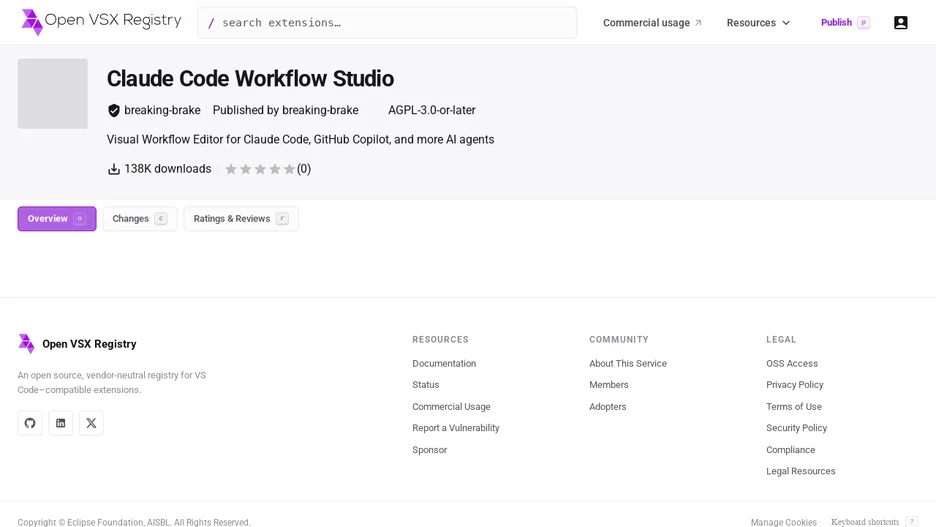Open the Status footer link
Image resolution: width=936 pixels, height=527 pixels.
pyautogui.click(x=426, y=385)
